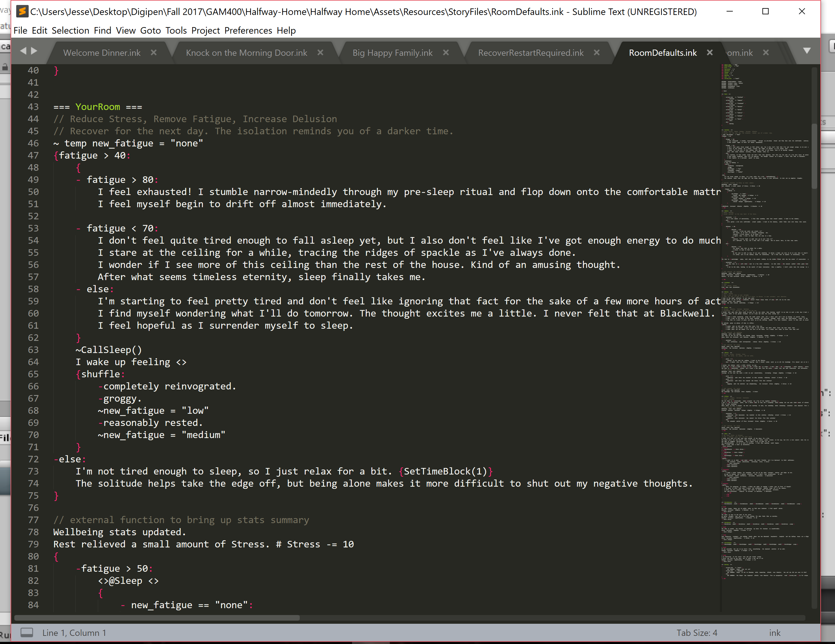Close the RoomDefaults.ink tab
The image size is (835, 644).
(710, 52)
